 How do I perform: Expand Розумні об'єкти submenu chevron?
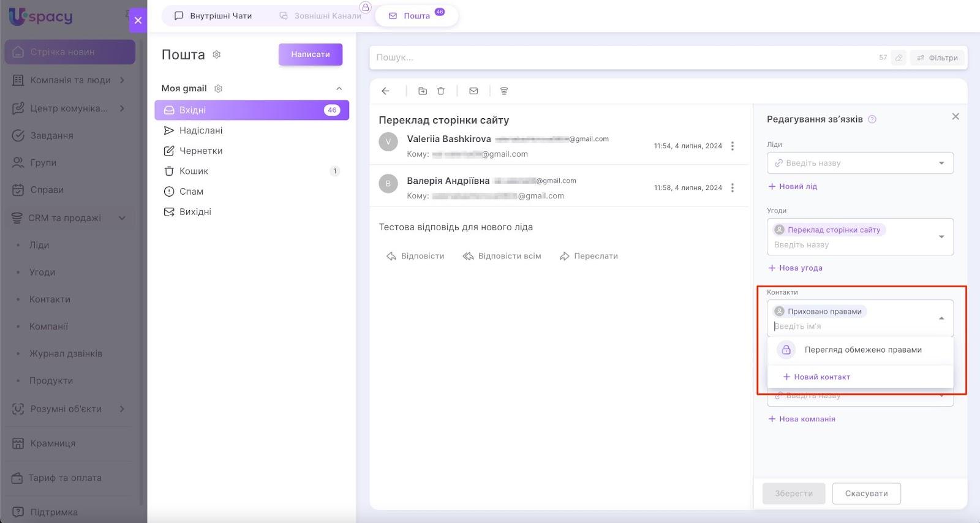click(x=123, y=408)
